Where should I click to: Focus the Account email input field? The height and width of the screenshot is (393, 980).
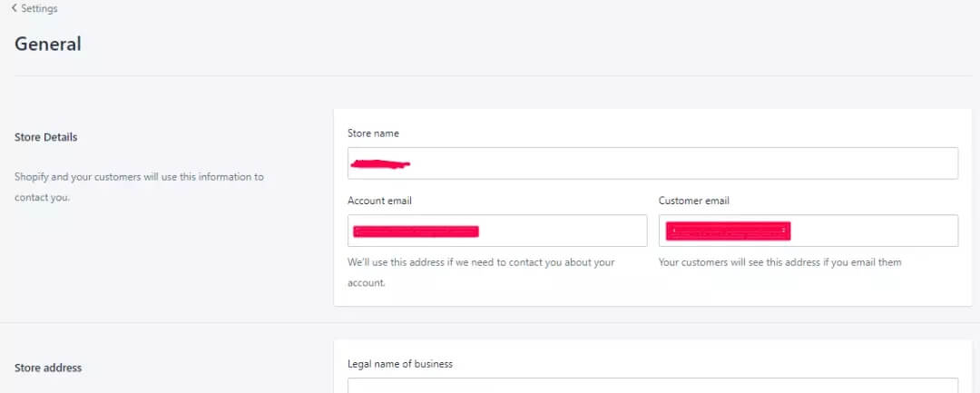tap(563, 231)
